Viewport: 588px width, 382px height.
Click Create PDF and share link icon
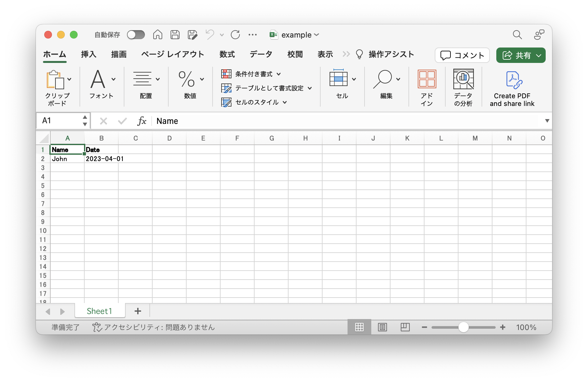coord(514,80)
